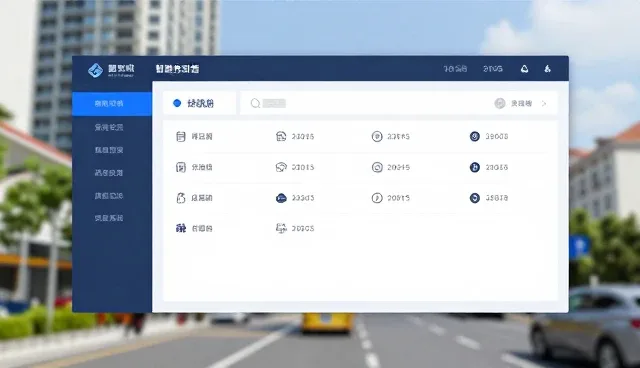This screenshot has height=368, width=640.
Task: Click the first text link left of the bell
Action: [455, 69]
